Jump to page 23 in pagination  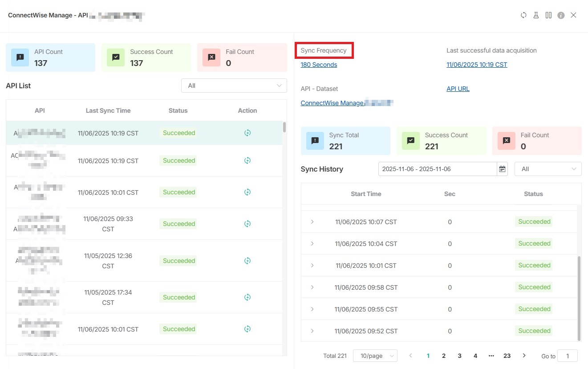(x=507, y=356)
